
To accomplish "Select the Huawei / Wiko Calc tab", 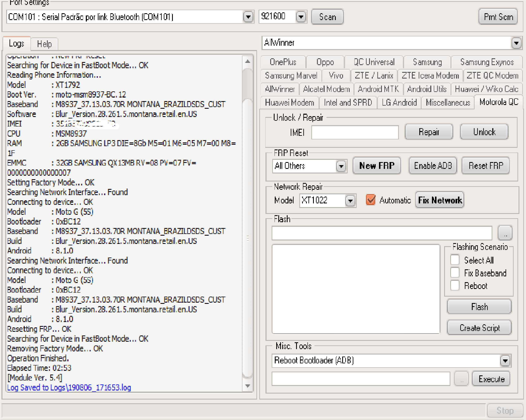I will 487,89.
